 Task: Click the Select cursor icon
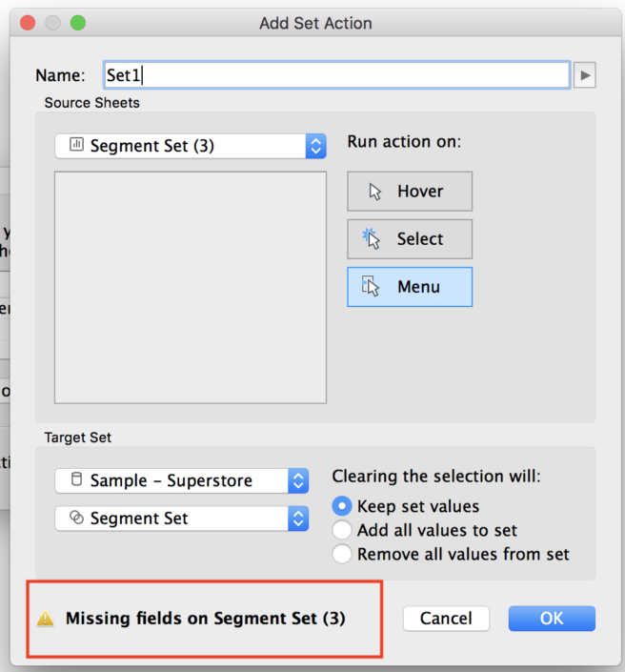(x=373, y=239)
